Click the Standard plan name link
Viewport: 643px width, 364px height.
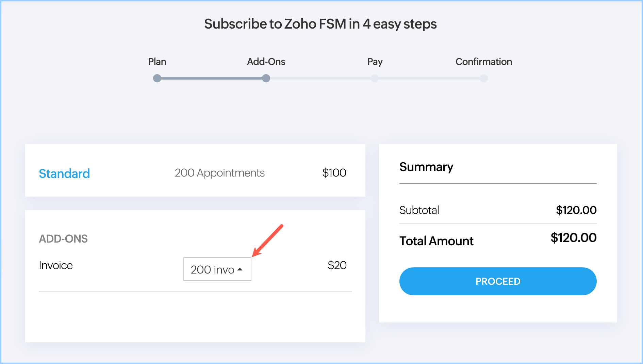pos(64,173)
